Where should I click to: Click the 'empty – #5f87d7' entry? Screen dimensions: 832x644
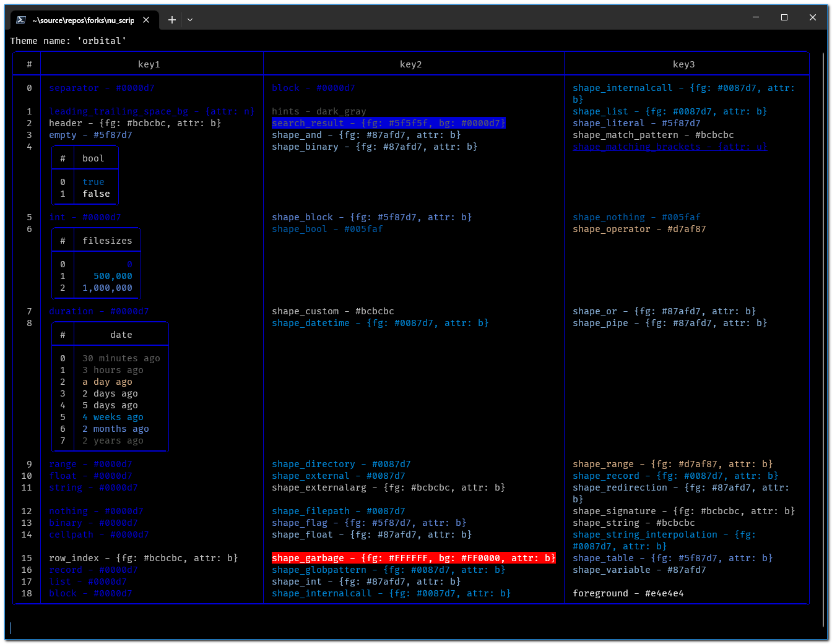tap(90, 135)
